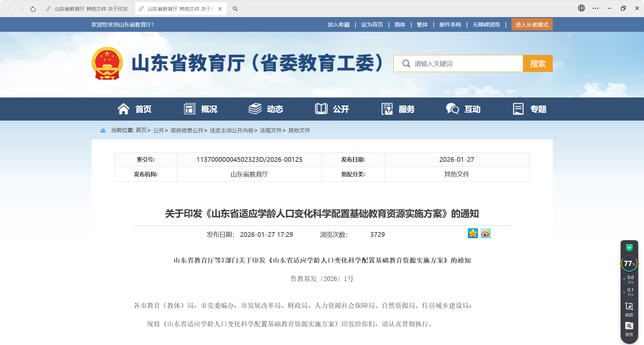This screenshot has height=345, width=644.
Task: Click the 截图 screenshot tool icon
Action: (x=629, y=309)
